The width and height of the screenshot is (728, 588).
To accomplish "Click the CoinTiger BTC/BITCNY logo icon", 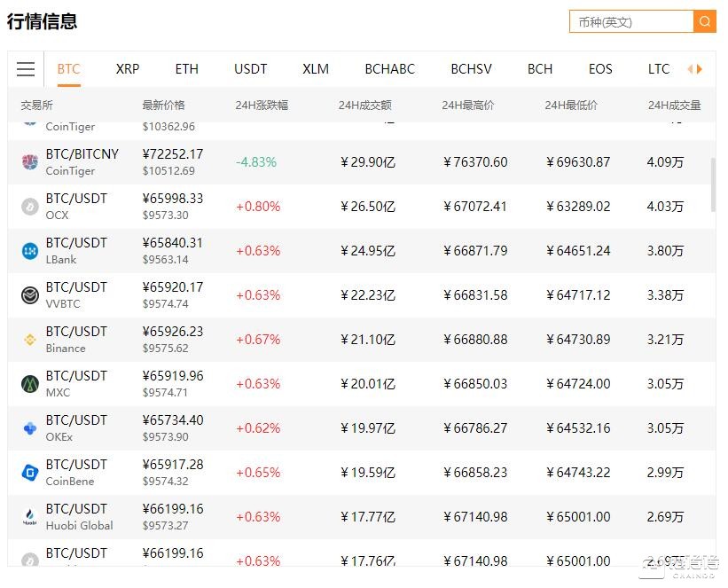I will pos(30,162).
